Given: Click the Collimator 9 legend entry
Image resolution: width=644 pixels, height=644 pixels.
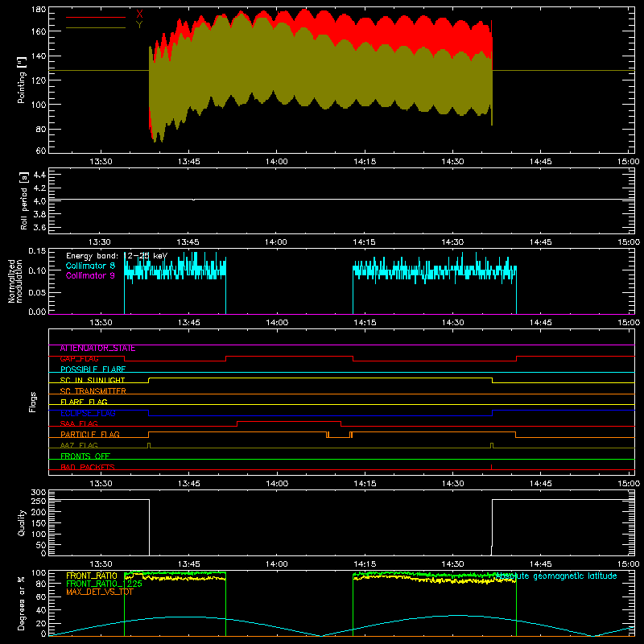Looking at the screenshot, I should pos(90,275).
